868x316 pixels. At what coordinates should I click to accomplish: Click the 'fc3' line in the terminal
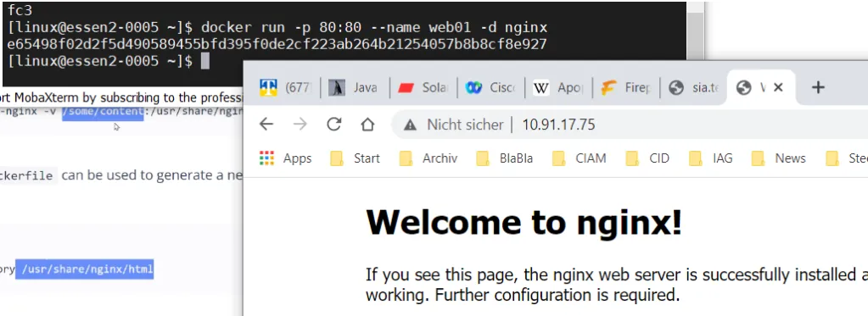pos(20,10)
